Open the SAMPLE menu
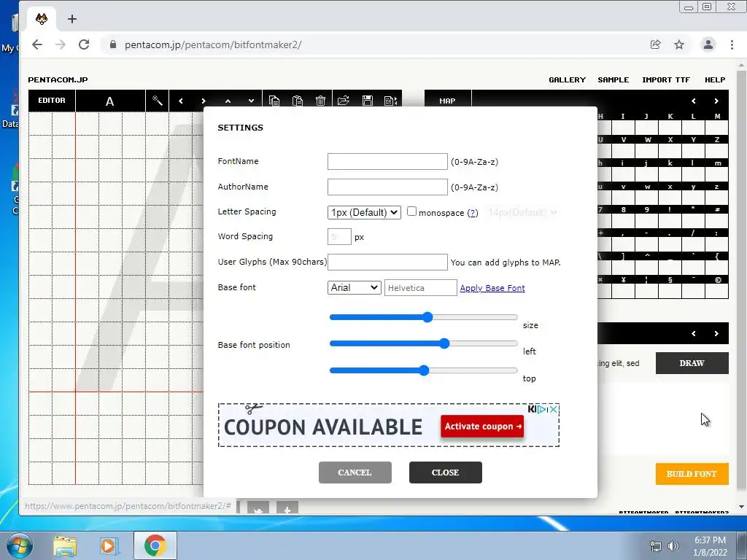This screenshot has height=560, width=747. click(613, 79)
